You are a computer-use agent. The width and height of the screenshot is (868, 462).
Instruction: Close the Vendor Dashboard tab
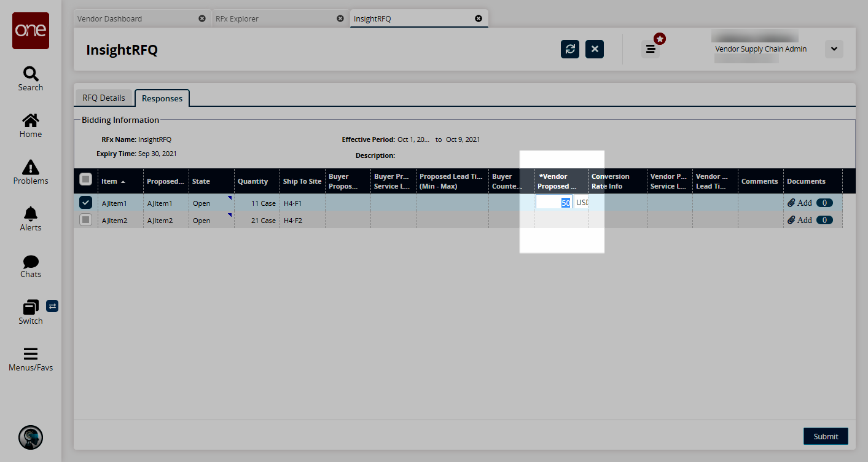[x=202, y=18]
